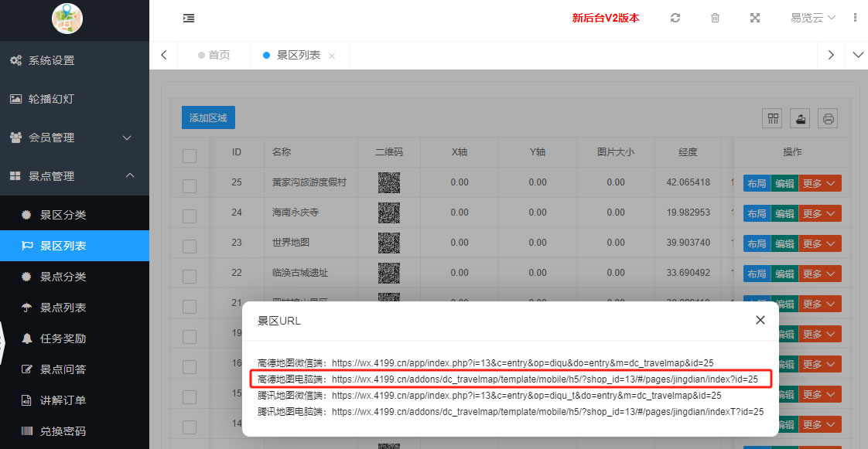Click 布局 for 临涣古城遗址
Screen dimensions: 868x449
click(757, 273)
